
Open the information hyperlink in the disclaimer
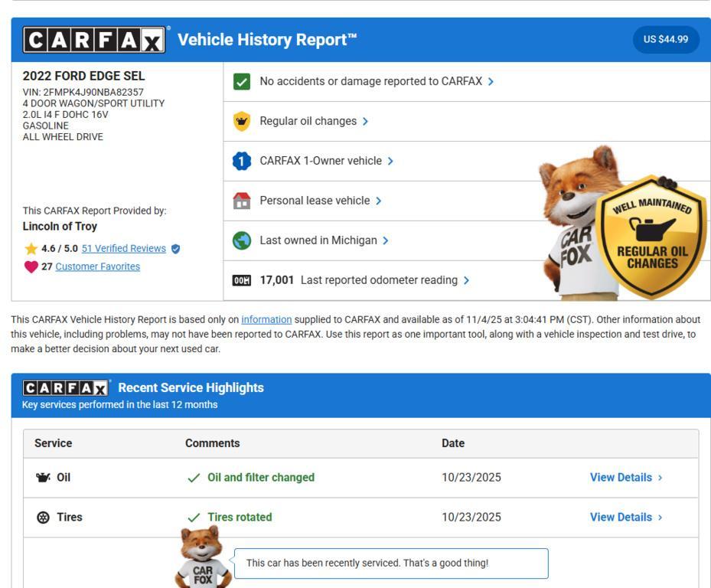point(265,320)
